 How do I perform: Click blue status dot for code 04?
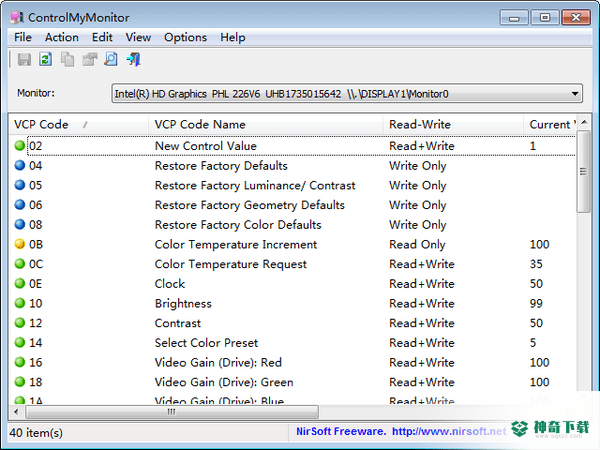(x=20, y=165)
